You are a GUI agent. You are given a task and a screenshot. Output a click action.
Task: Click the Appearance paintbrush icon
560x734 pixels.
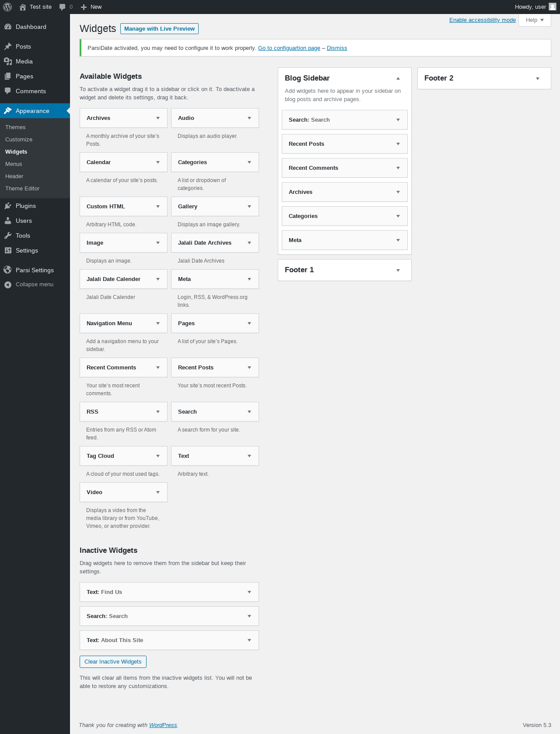click(x=8, y=111)
